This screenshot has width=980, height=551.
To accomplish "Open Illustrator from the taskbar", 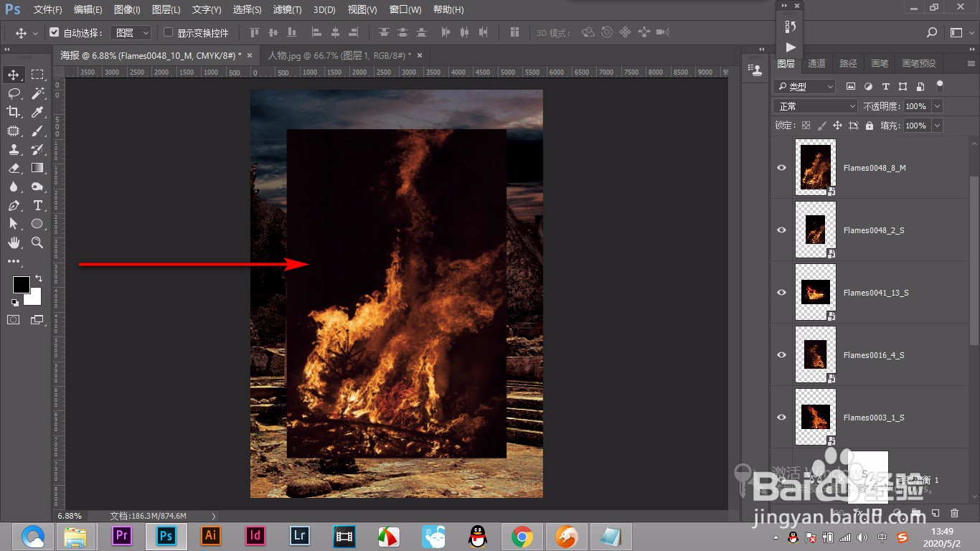I will tap(211, 535).
